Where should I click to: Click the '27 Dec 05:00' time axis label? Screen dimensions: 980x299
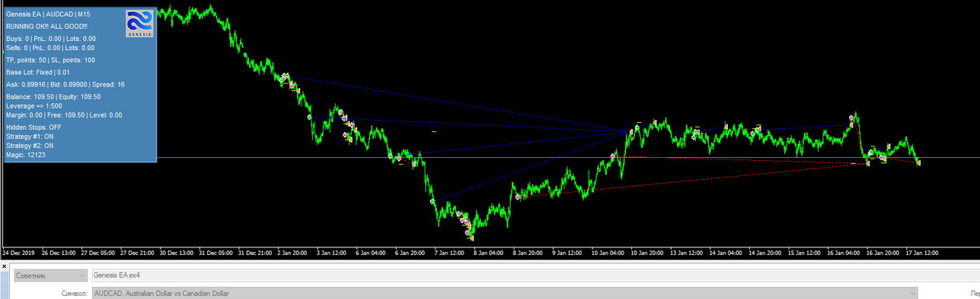click(x=98, y=253)
